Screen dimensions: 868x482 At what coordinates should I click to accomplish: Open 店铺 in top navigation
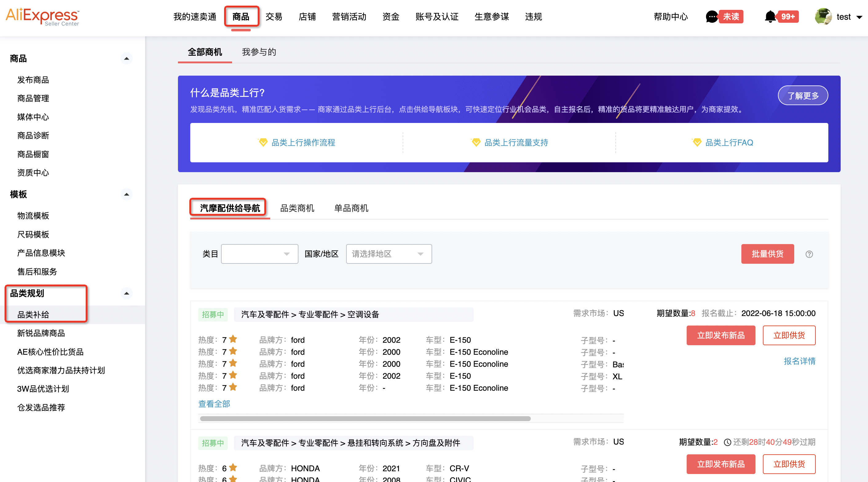pos(307,17)
